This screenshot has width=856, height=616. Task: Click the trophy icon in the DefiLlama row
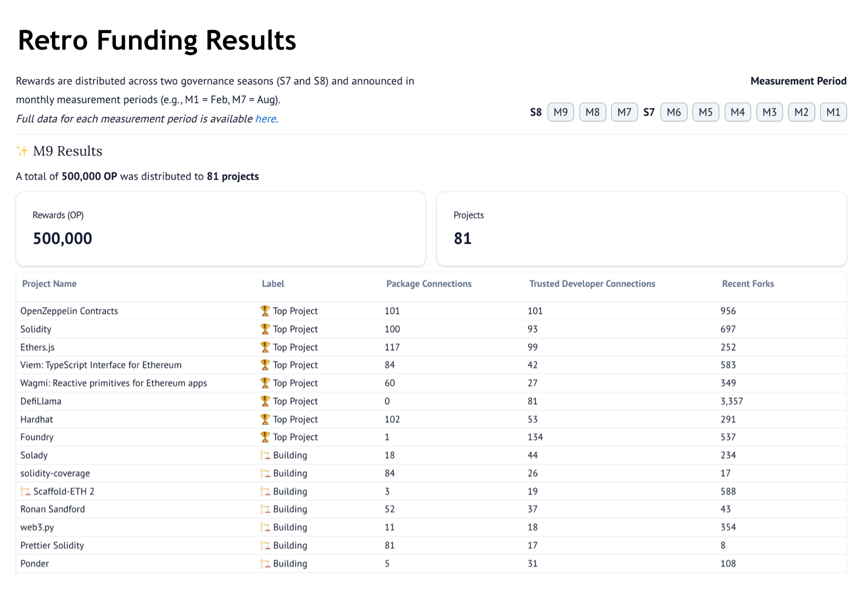(x=265, y=401)
